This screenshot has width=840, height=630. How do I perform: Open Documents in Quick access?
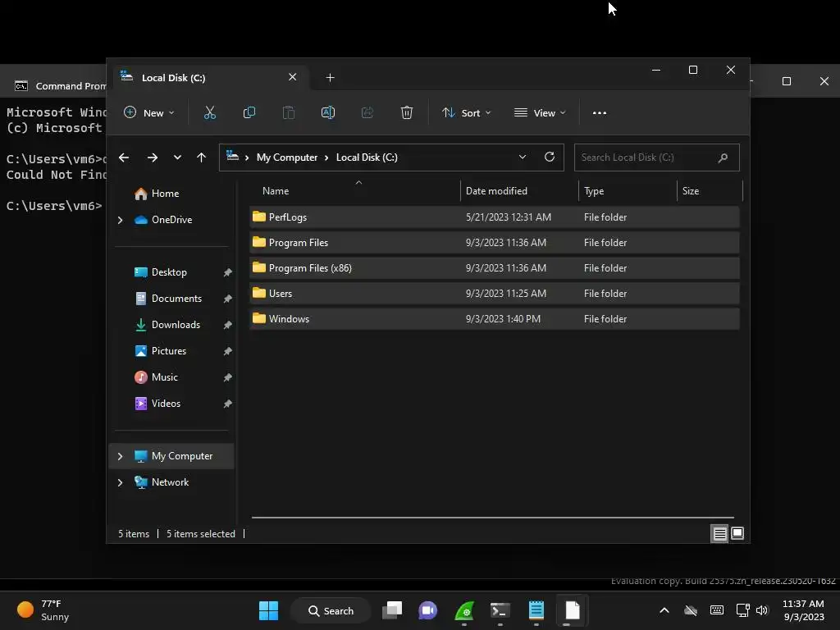(176, 299)
